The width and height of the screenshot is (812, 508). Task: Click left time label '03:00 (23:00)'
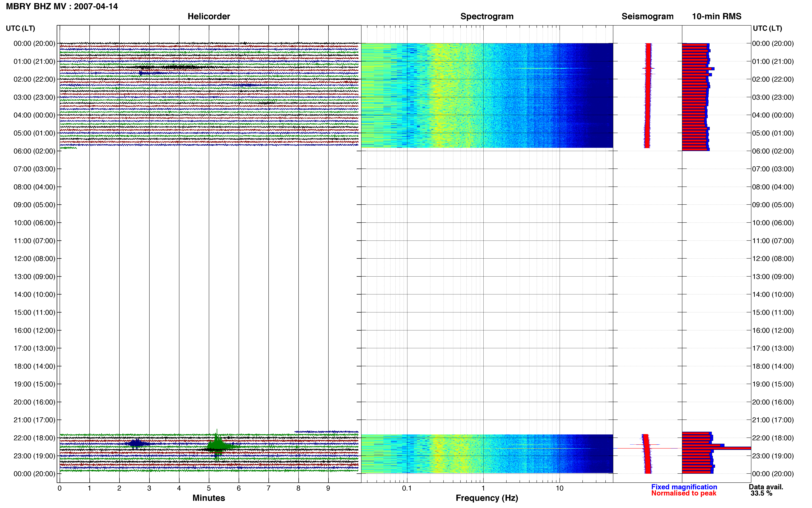(34, 97)
